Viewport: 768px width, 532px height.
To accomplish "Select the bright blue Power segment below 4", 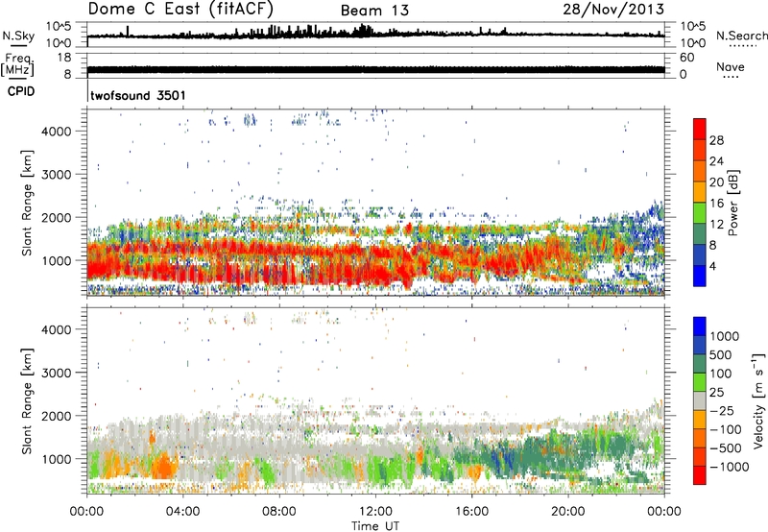I will (x=700, y=276).
